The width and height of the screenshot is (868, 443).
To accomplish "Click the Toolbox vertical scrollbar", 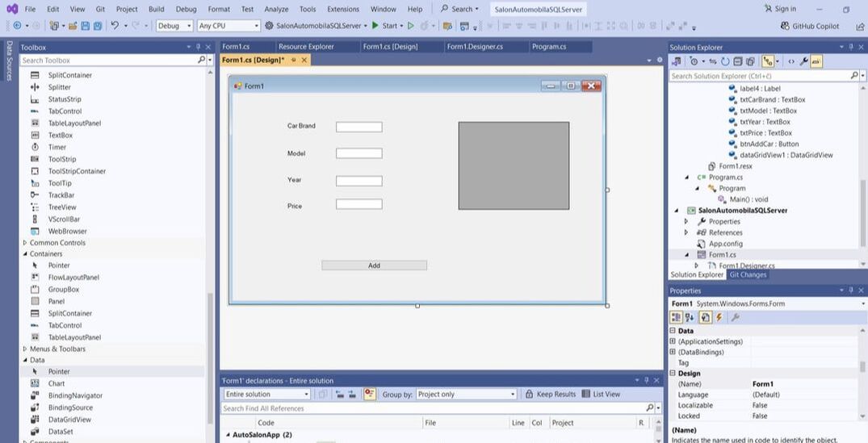I will point(209,360).
